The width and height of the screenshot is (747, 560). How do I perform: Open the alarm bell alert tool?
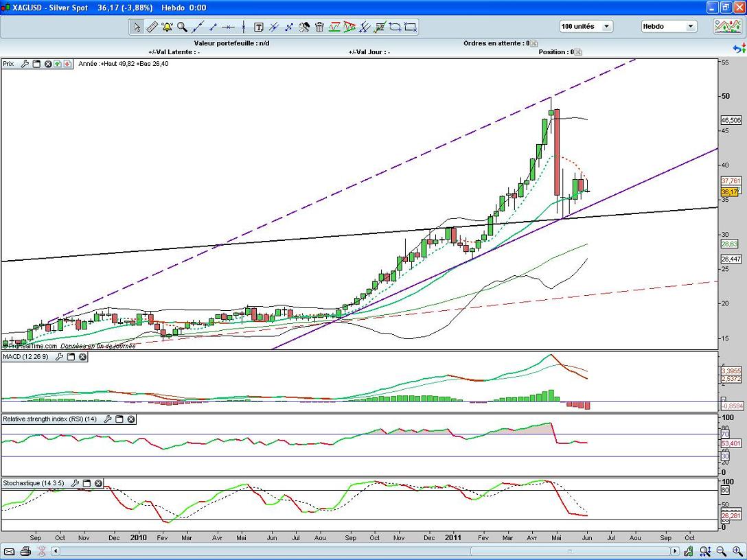pos(167,27)
